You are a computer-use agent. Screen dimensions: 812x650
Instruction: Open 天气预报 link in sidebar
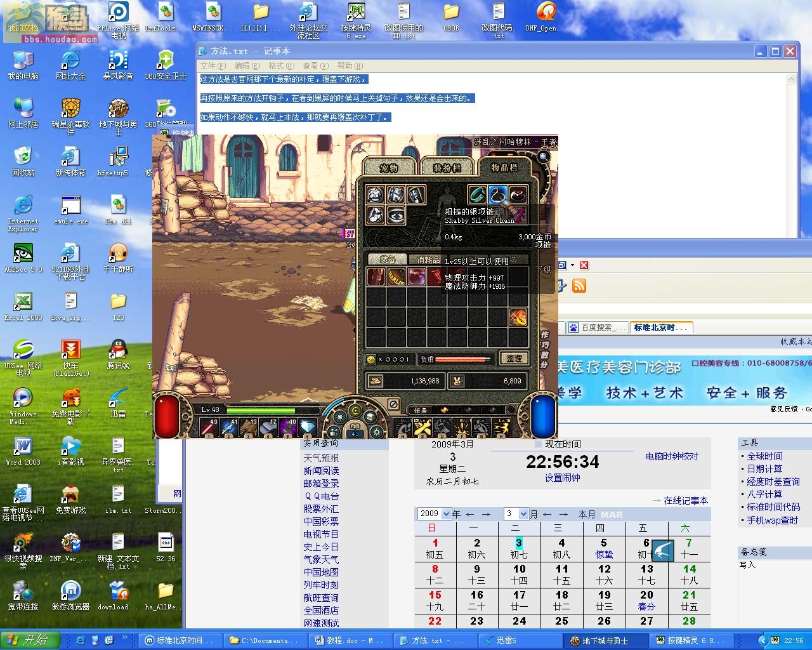[x=321, y=458]
